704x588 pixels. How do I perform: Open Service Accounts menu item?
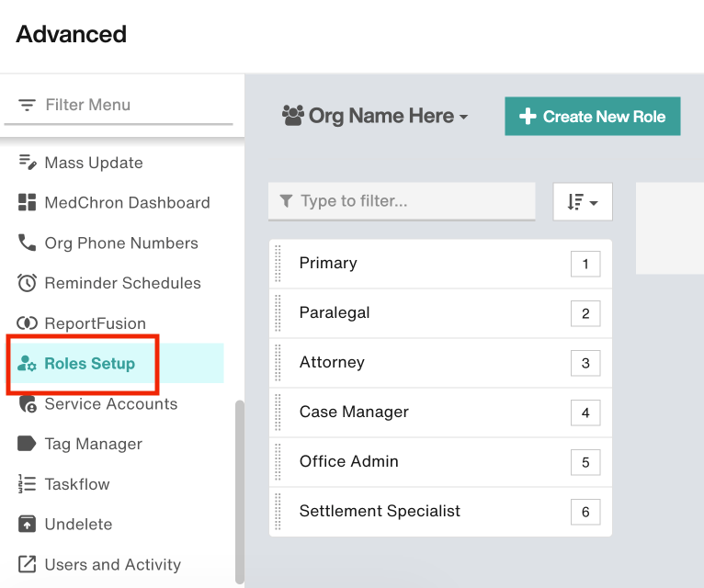111,403
